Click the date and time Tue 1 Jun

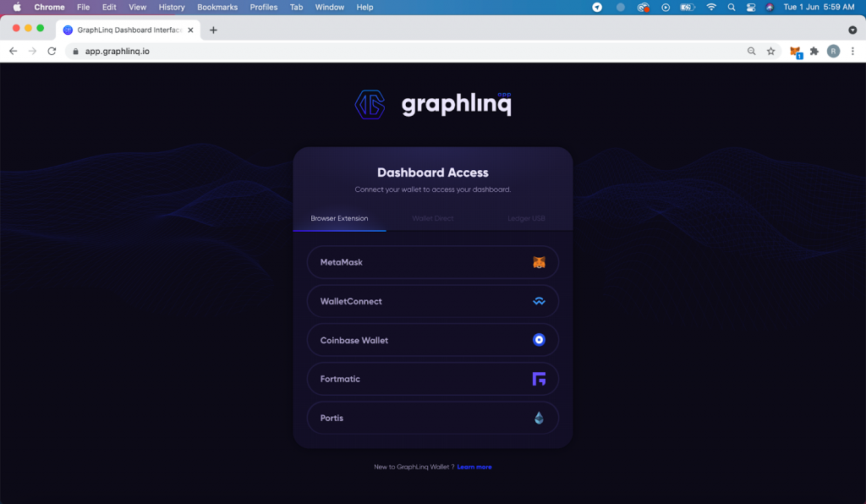(819, 7)
